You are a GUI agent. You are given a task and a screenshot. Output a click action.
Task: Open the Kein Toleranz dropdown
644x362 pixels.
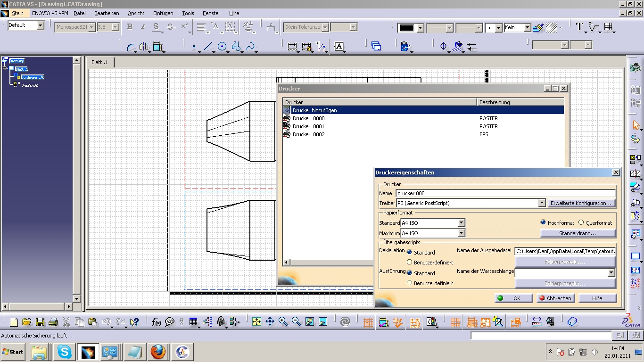[x=325, y=27]
